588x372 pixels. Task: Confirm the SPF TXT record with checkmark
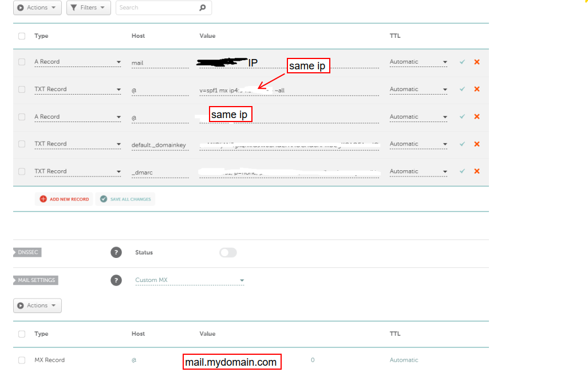coord(462,89)
